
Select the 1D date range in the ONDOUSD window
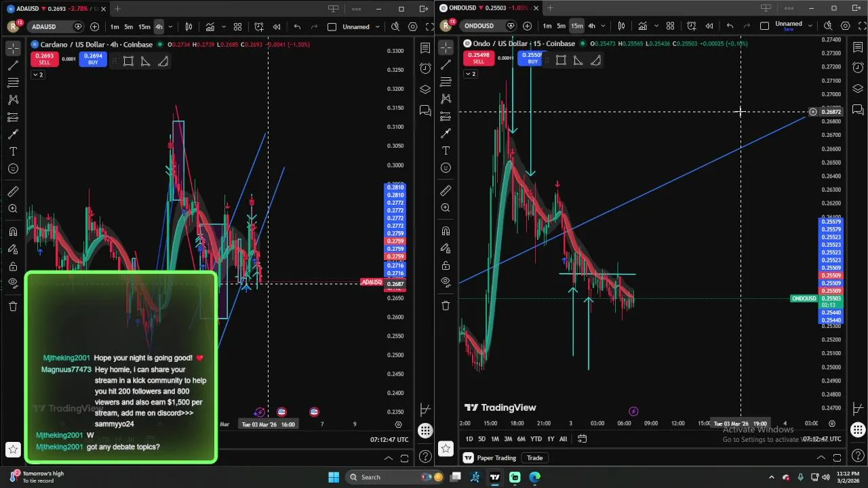(469, 439)
